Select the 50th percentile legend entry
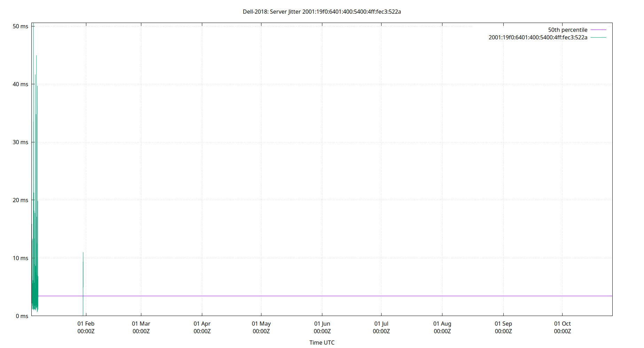Viewport: 644px width, 348px height. click(567, 30)
